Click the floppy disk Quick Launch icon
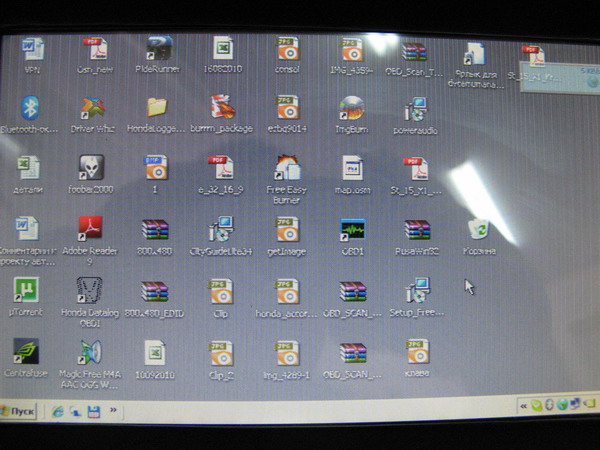 94,412
